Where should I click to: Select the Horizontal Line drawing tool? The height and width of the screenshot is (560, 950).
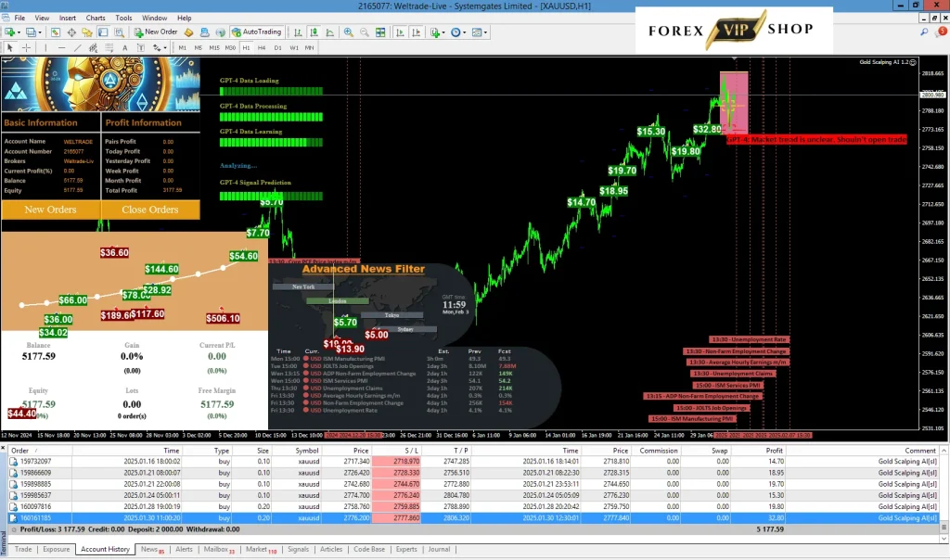point(61,47)
